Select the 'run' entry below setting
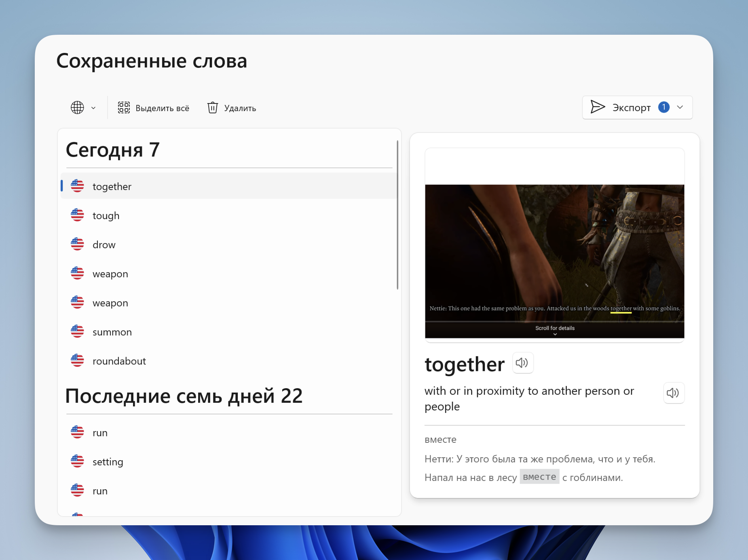The image size is (748, 560). (x=228, y=491)
